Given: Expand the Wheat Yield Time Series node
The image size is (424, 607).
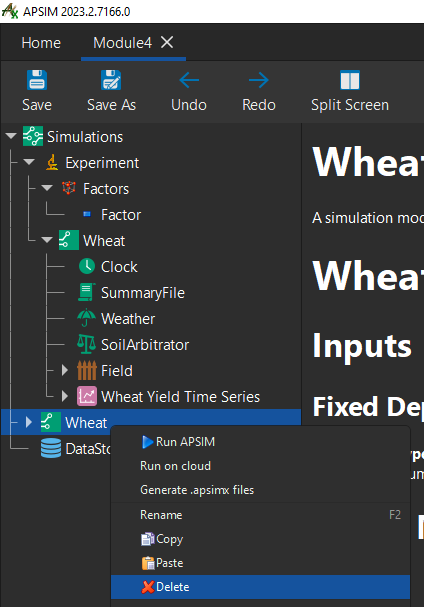Looking at the screenshot, I should [x=65, y=396].
